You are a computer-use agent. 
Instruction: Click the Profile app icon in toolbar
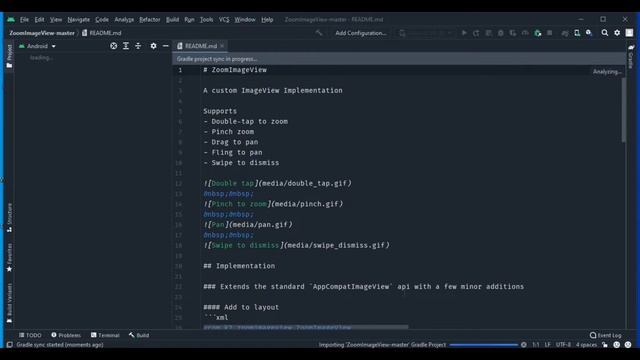point(525,33)
